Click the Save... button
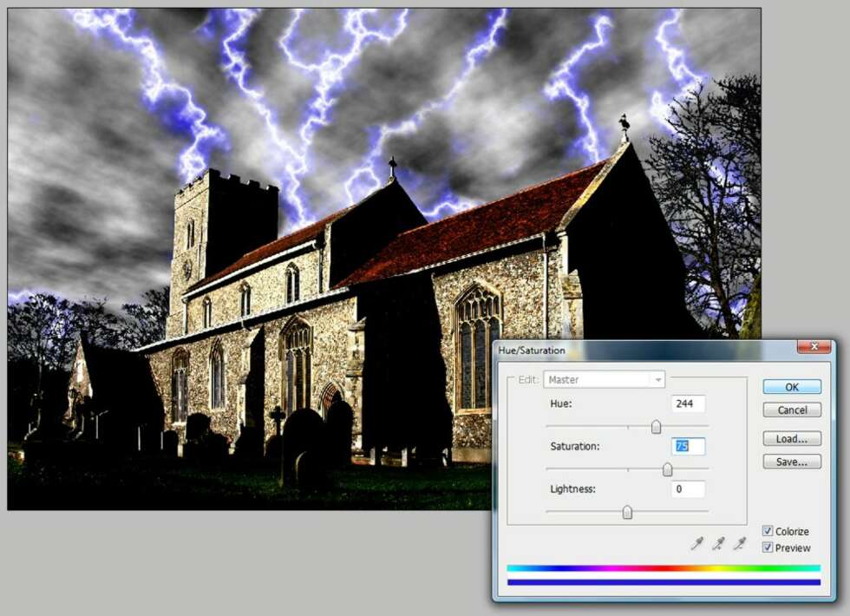The height and width of the screenshot is (616, 850). 792,462
